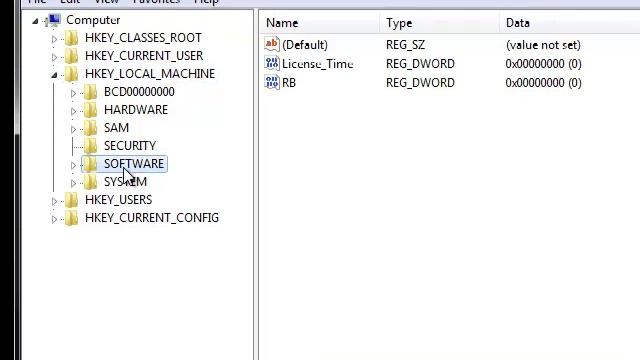Screen dimensions: 640x360
Task: Select the (Default) value name
Action: [x=305, y=45]
